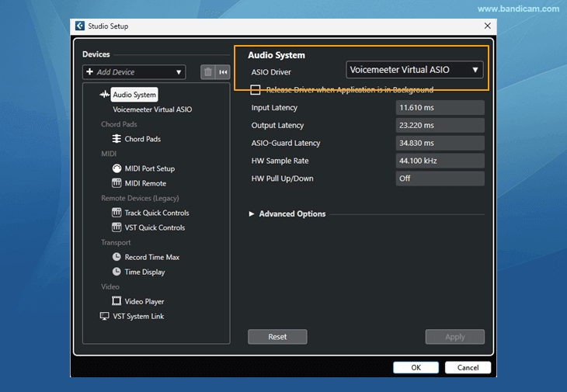This screenshot has width=567, height=392.
Task: Click the reset-to-start icon beside trash
Action: point(223,72)
